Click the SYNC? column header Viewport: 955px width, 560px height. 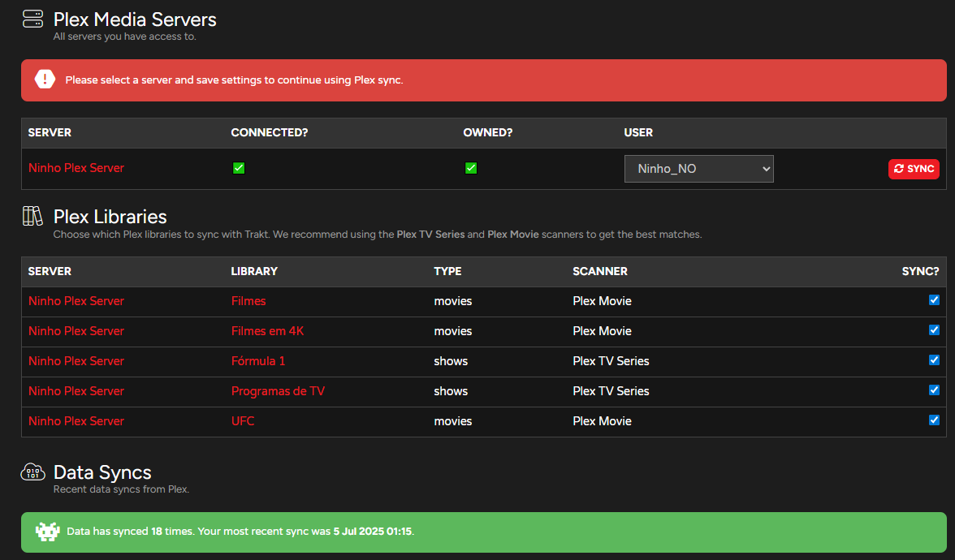[920, 271]
